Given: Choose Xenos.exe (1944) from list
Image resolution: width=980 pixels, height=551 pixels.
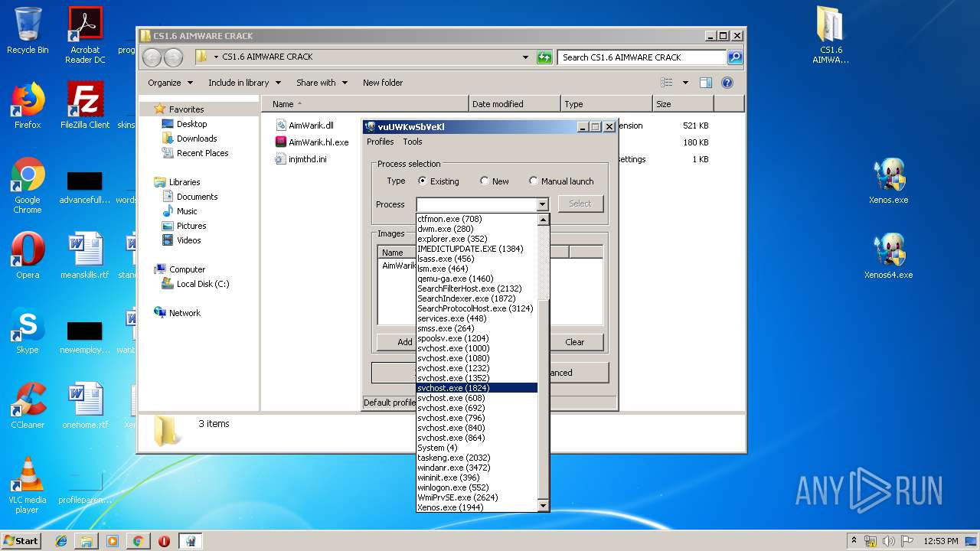Looking at the screenshot, I should (x=477, y=507).
